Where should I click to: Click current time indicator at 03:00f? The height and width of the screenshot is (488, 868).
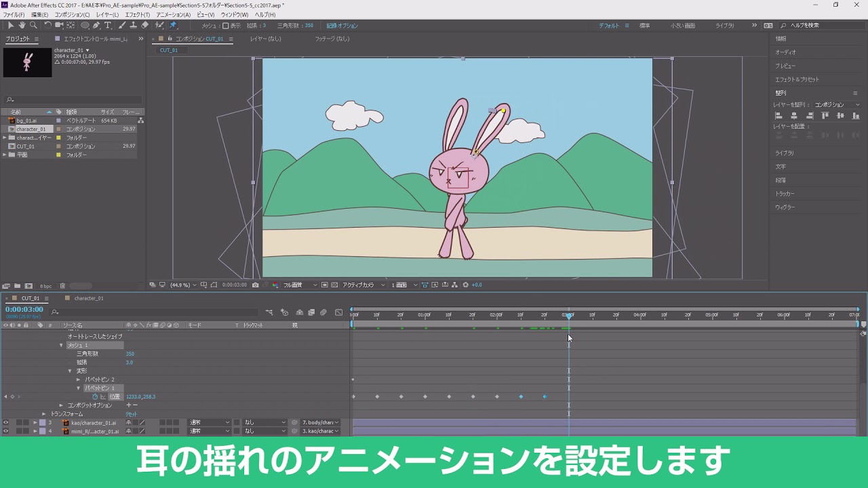pos(568,315)
